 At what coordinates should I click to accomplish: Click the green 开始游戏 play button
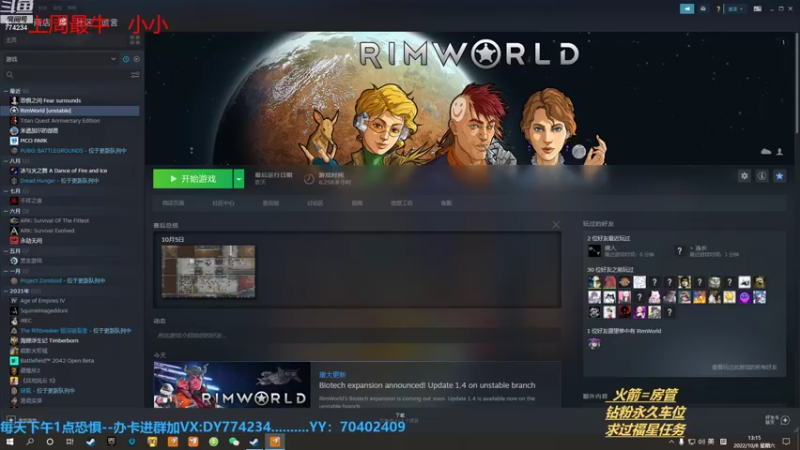[193, 179]
